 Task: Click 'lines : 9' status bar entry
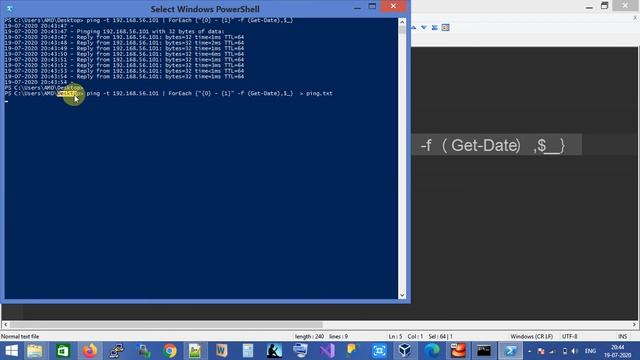pyautogui.click(x=338, y=337)
